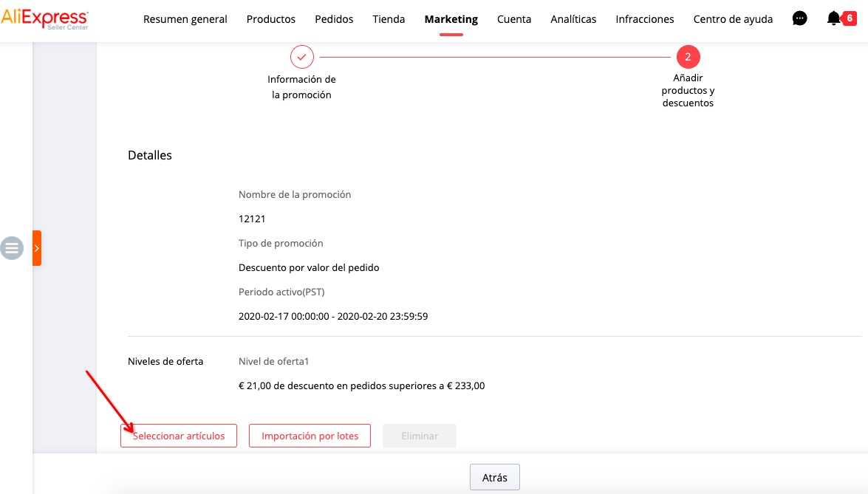This screenshot has width=868, height=494.
Task: Click step 2 circle indicator
Action: [x=688, y=56]
